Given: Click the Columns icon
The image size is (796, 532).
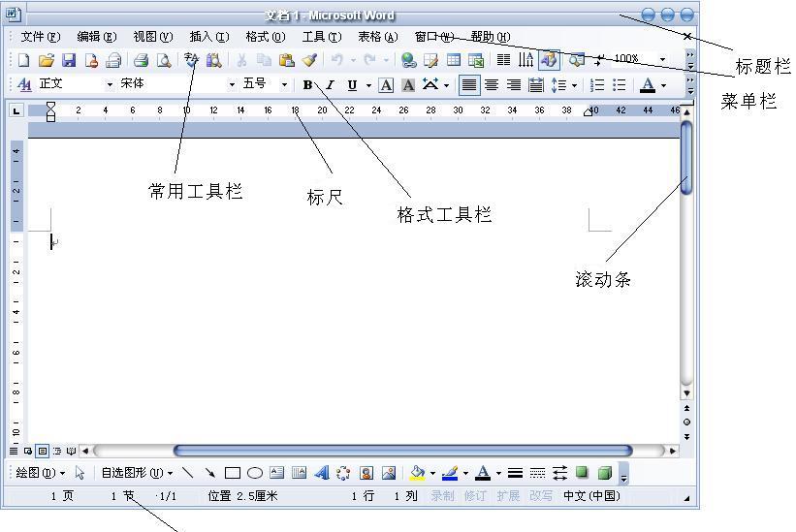Looking at the screenshot, I should point(503,60).
